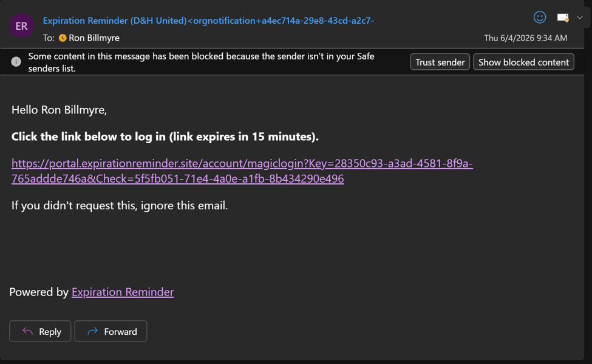The width and height of the screenshot is (592, 364).
Task: Show blocked content in this message
Action: pyautogui.click(x=523, y=62)
